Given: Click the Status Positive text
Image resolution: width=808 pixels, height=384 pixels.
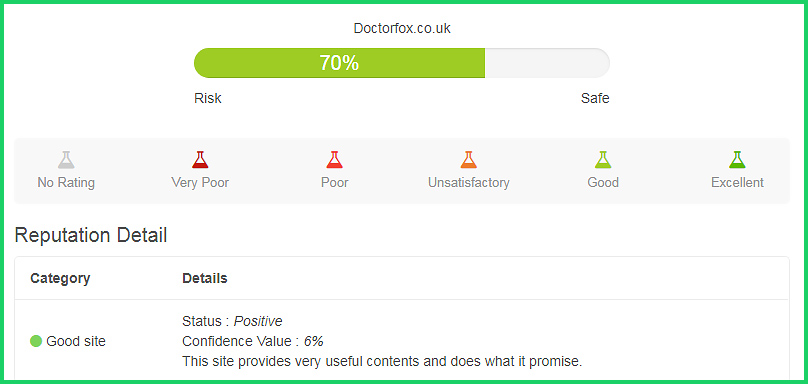Looking at the screenshot, I should (232, 322).
